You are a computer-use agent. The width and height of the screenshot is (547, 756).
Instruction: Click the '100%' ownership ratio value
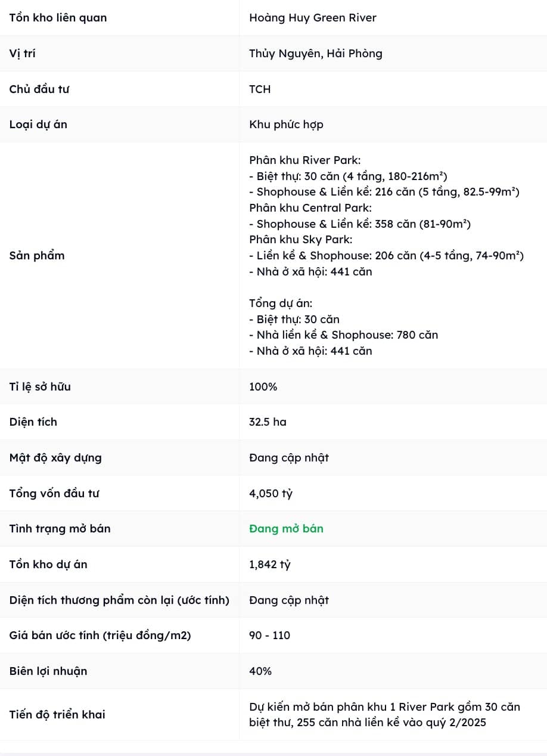tap(263, 387)
